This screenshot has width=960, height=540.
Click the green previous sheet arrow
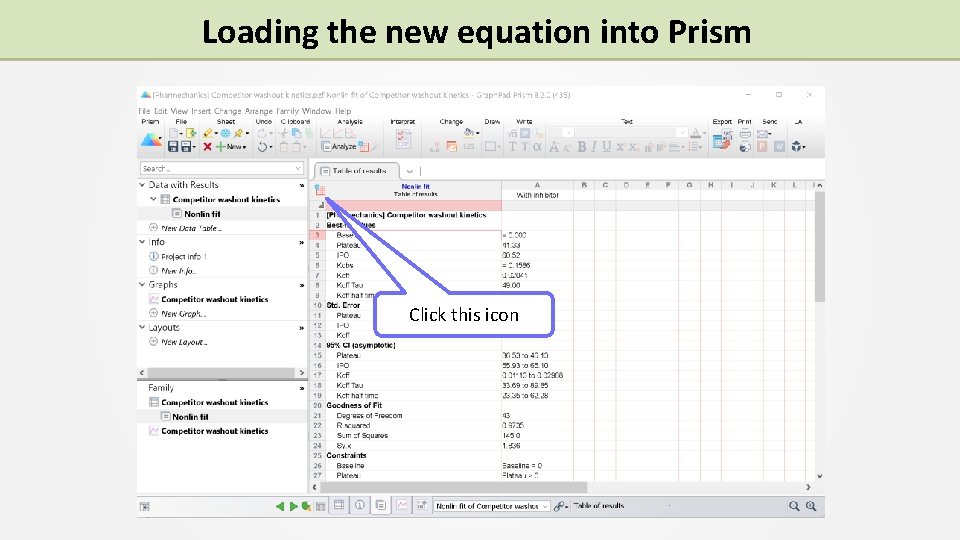(x=280, y=506)
